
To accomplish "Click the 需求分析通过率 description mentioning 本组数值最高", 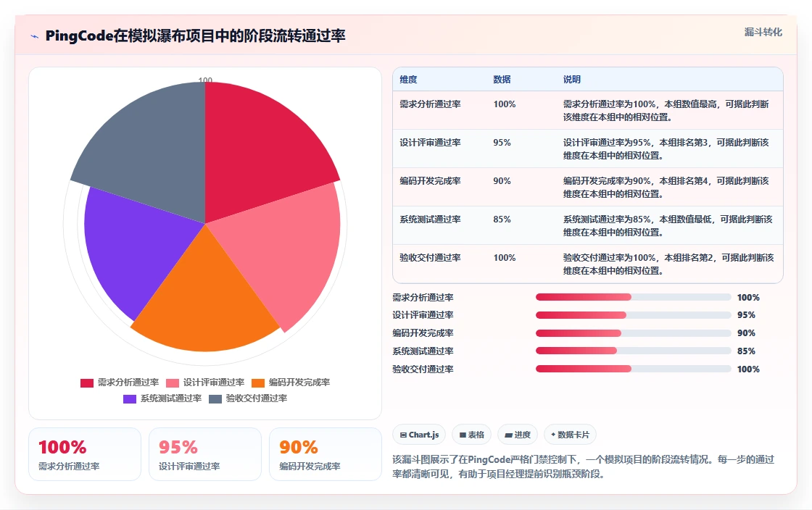I will 666,110.
